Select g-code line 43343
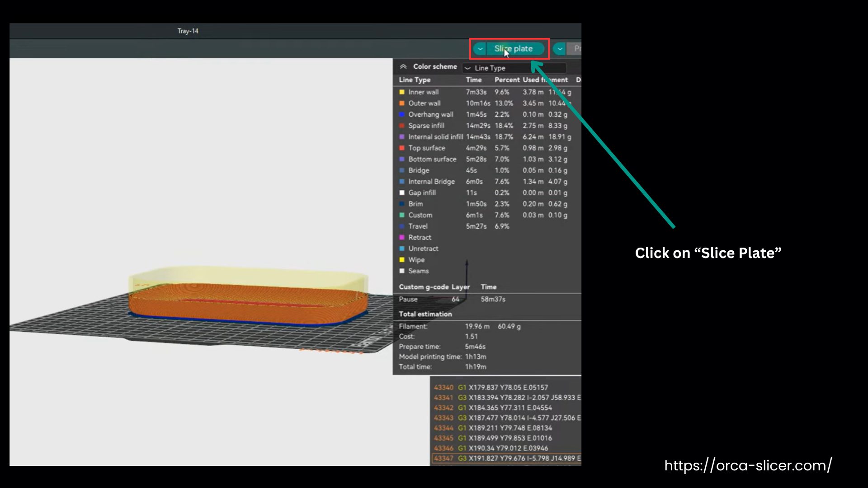The image size is (868, 488). point(507,418)
